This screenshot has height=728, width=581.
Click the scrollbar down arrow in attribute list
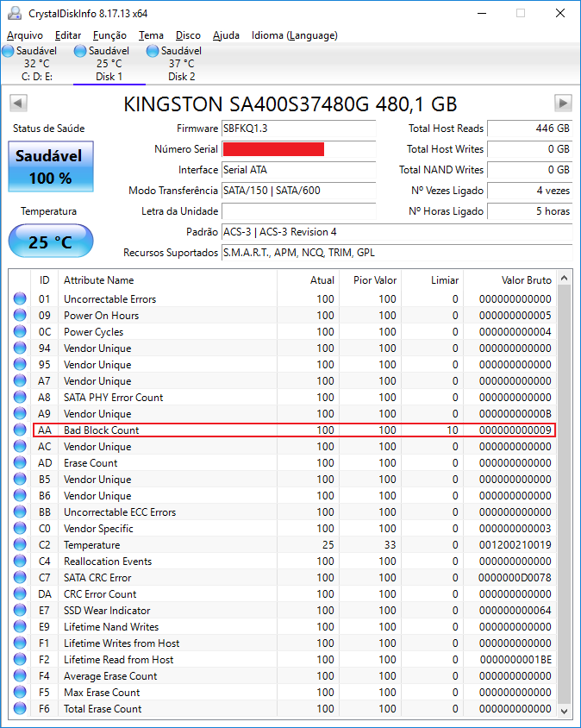point(565,711)
